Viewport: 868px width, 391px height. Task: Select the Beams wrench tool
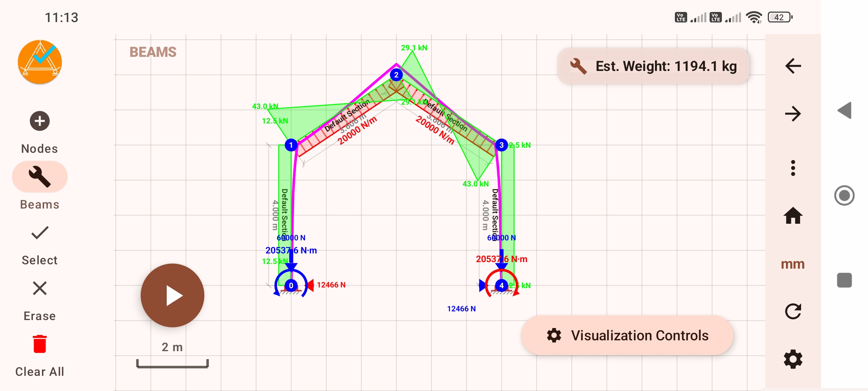[x=40, y=177]
